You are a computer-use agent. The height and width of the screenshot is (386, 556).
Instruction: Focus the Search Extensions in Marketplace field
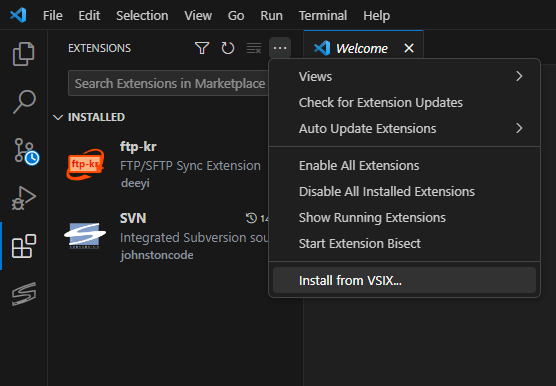[168, 83]
